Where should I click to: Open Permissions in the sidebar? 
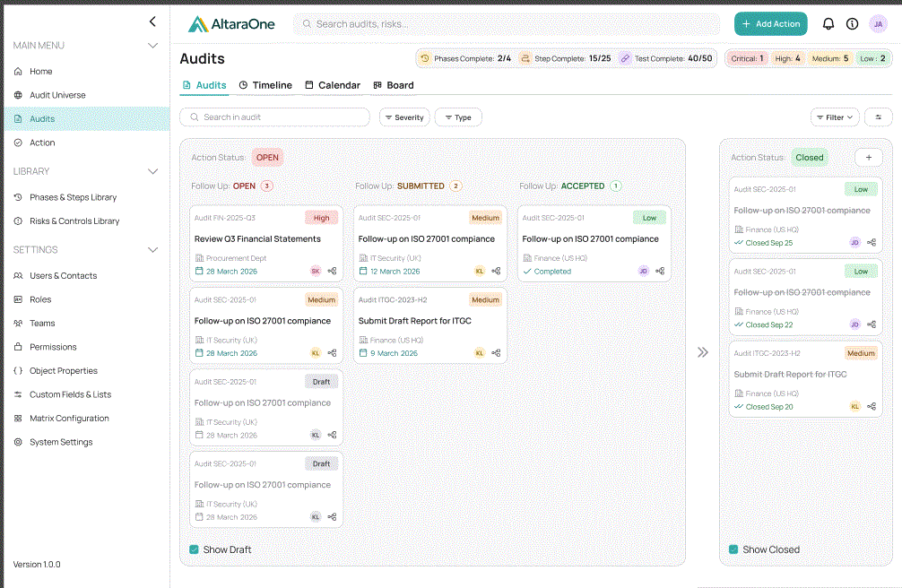click(x=87, y=347)
